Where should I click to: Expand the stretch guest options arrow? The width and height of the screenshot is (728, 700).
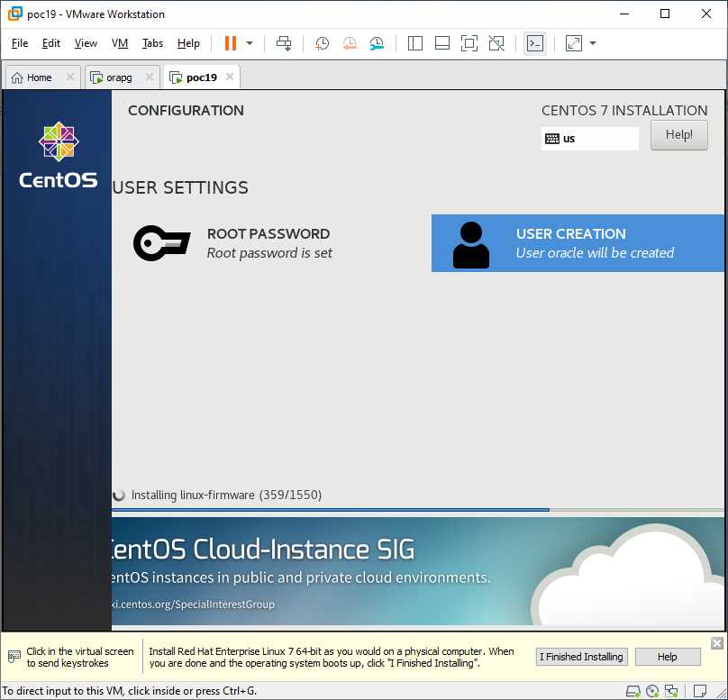[x=593, y=43]
